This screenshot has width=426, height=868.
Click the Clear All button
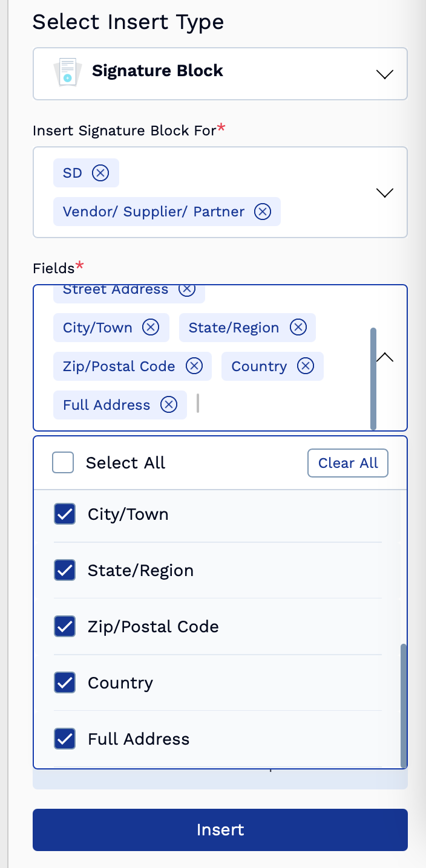(x=348, y=463)
